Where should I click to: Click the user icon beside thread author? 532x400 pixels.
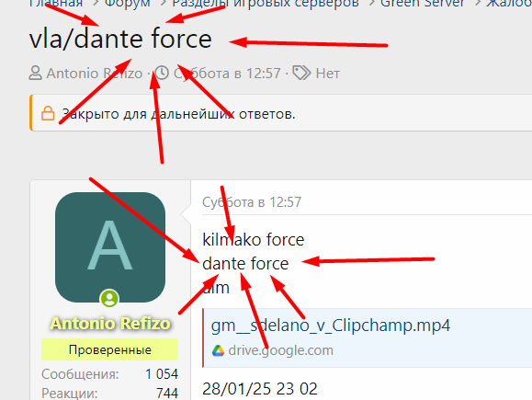pyautogui.click(x=35, y=74)
